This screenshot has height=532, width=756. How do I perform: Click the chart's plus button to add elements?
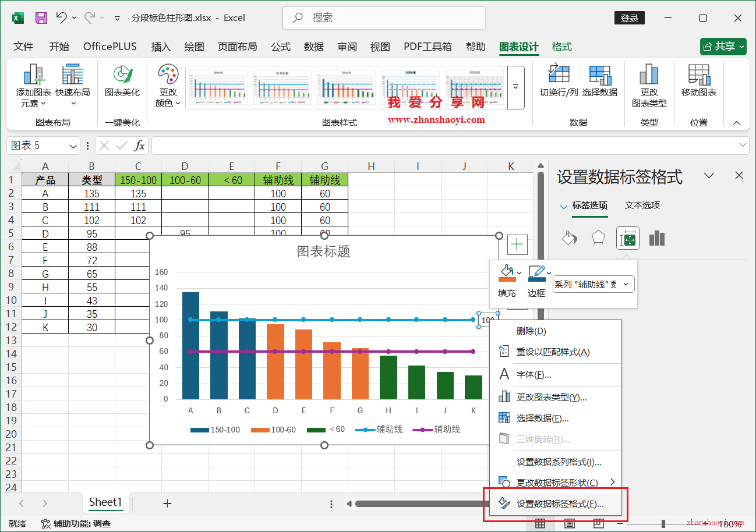pyautogui.click(x=517, y=244)
